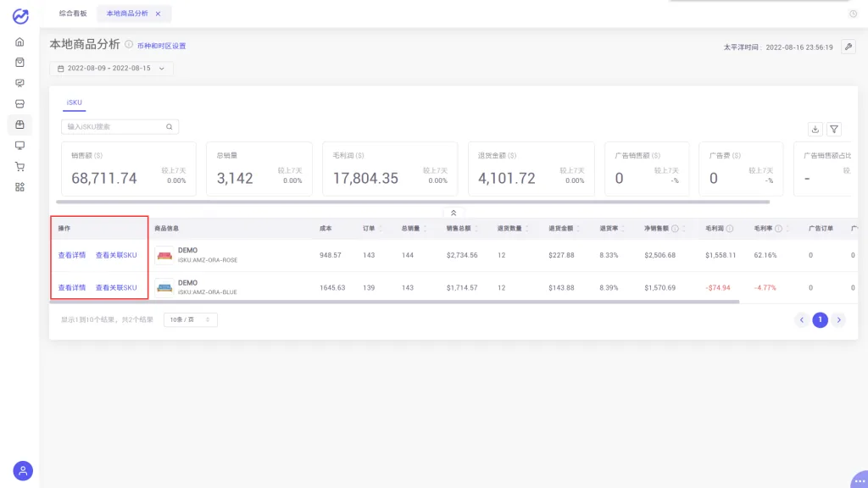Go to next page arrow
Screen dimensions: 868x488
point(838,319)
